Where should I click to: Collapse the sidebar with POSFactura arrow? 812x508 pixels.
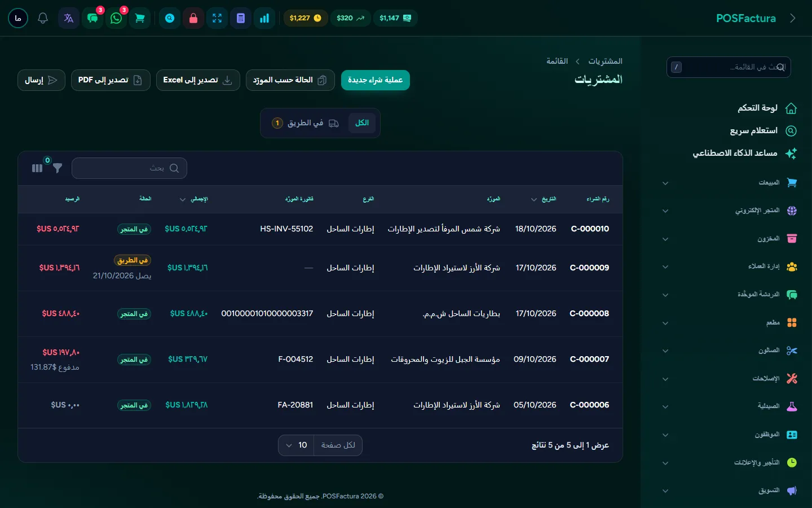coord(793,18)
